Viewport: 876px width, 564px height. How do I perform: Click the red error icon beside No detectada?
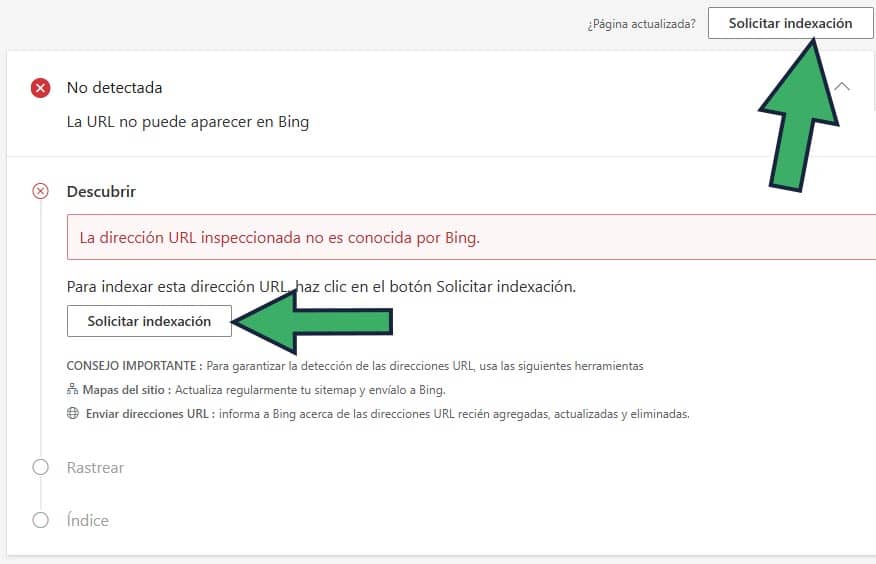pyautogui.click(x=40, y=88)
